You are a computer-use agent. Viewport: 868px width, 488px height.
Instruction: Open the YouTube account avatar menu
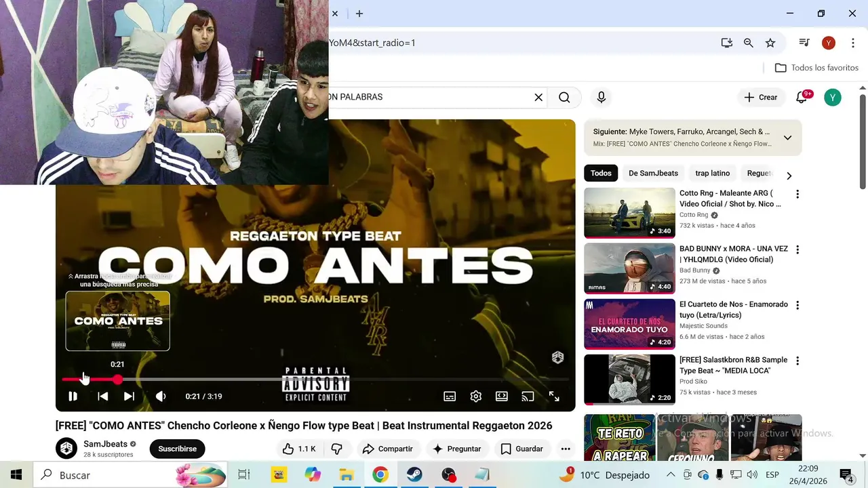click(x=833, y=98)
